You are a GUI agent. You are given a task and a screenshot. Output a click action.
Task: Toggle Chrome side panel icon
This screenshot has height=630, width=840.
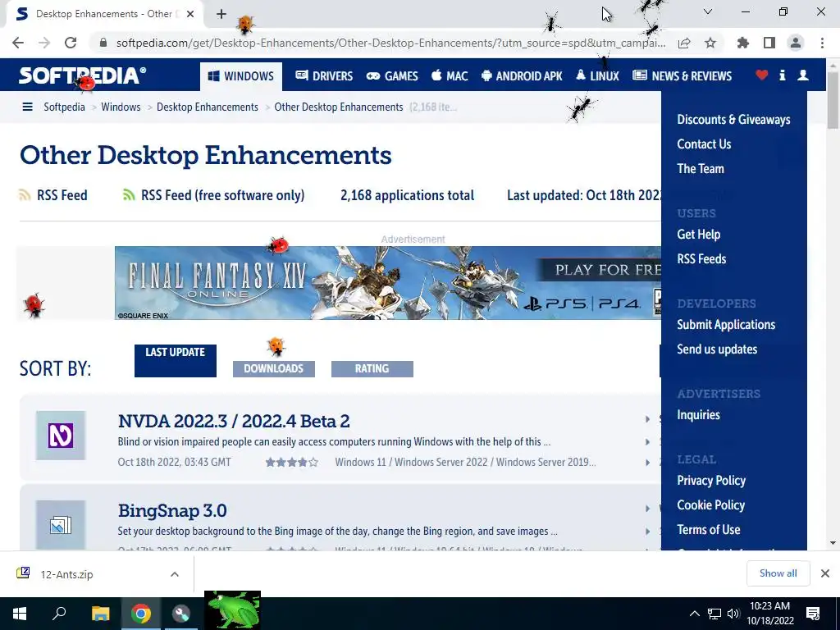tap(769, 43)
